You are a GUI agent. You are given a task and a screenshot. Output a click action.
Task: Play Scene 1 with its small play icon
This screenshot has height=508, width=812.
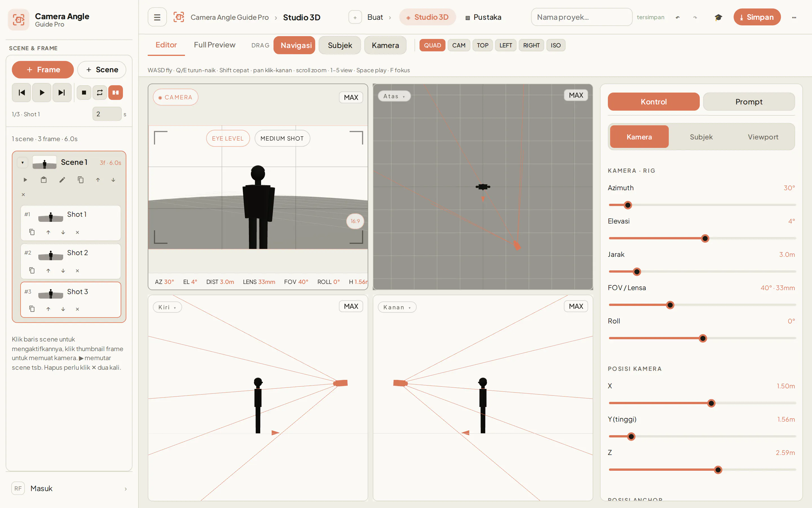[25, 180]
